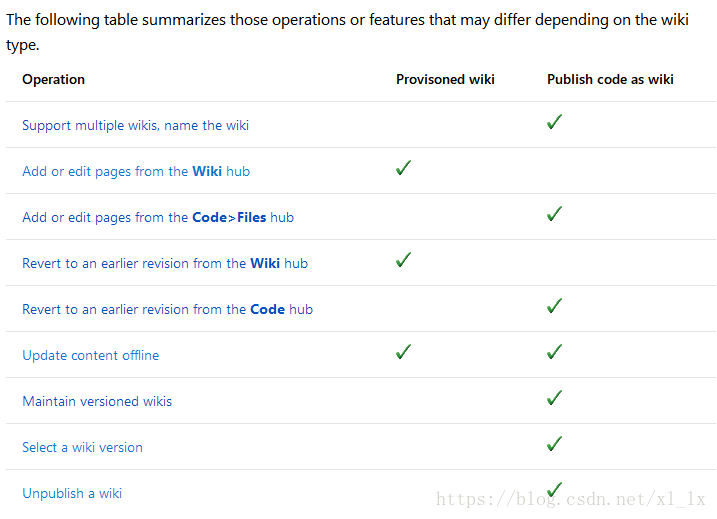Open the "Update content offline" link
The height and width of the screenshot is (519, 717).
tap(90, 355)
